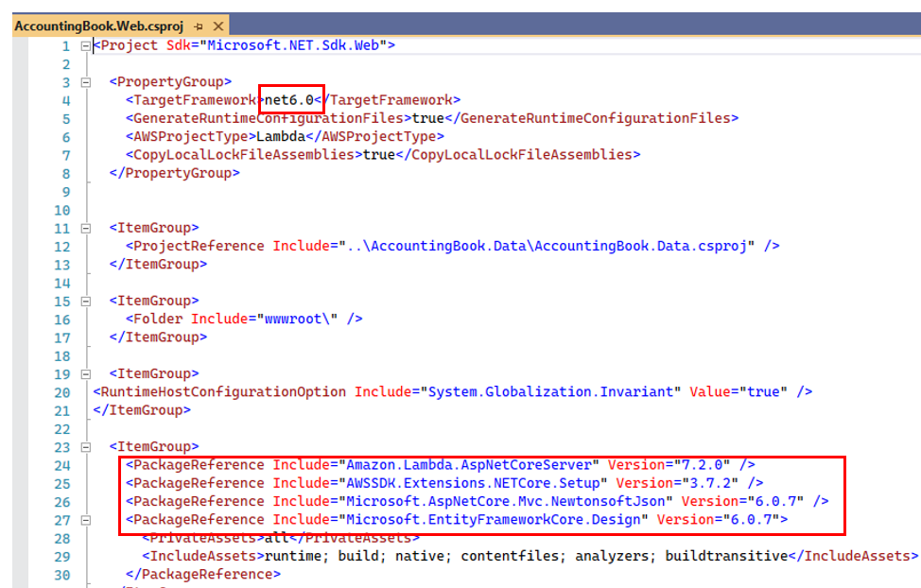921x588 pixels.
Task: Collapse the Project element on line 1
Action: [x=86, y=45]
